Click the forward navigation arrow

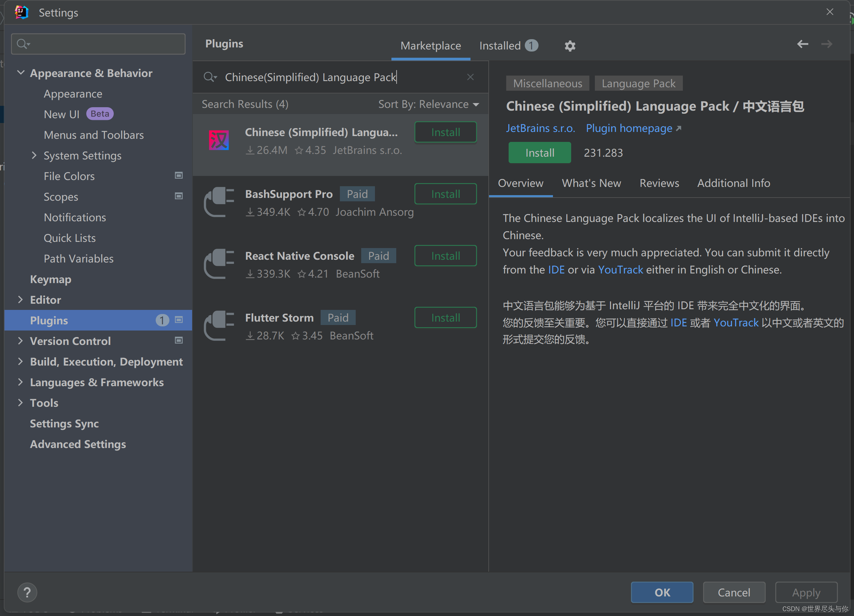[x=827, y=44]
